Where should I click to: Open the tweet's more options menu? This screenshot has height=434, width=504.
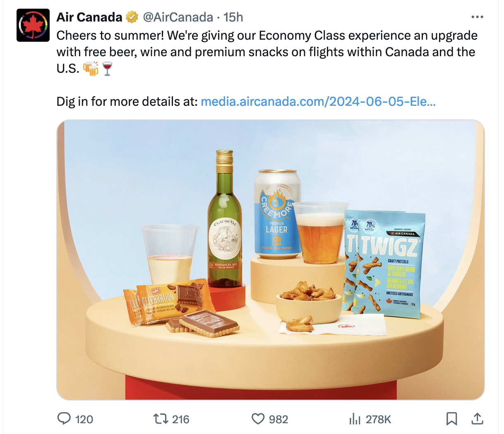[477, 17]
